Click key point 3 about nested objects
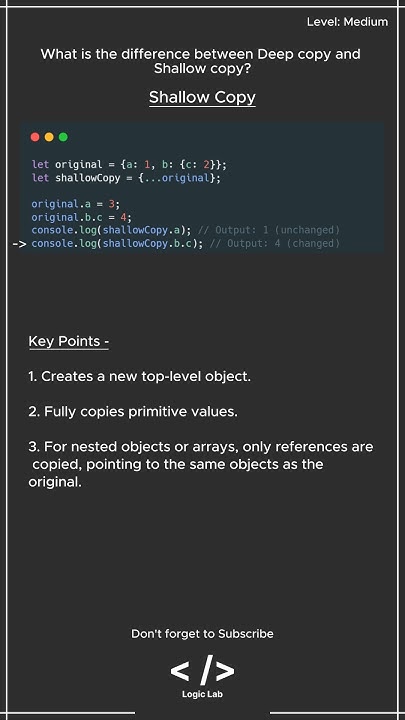405x720 pixels. [x=201, y=464]
